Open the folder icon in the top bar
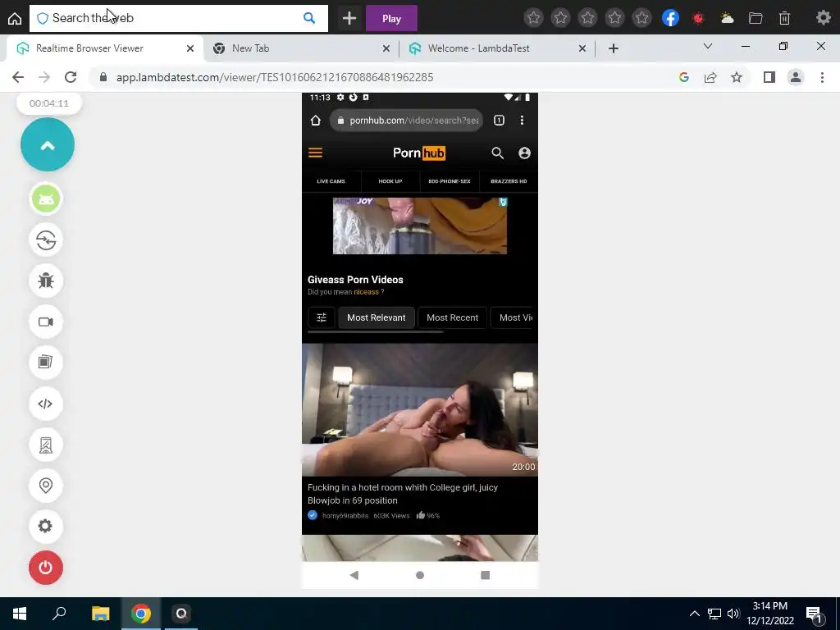 [756, 18]
